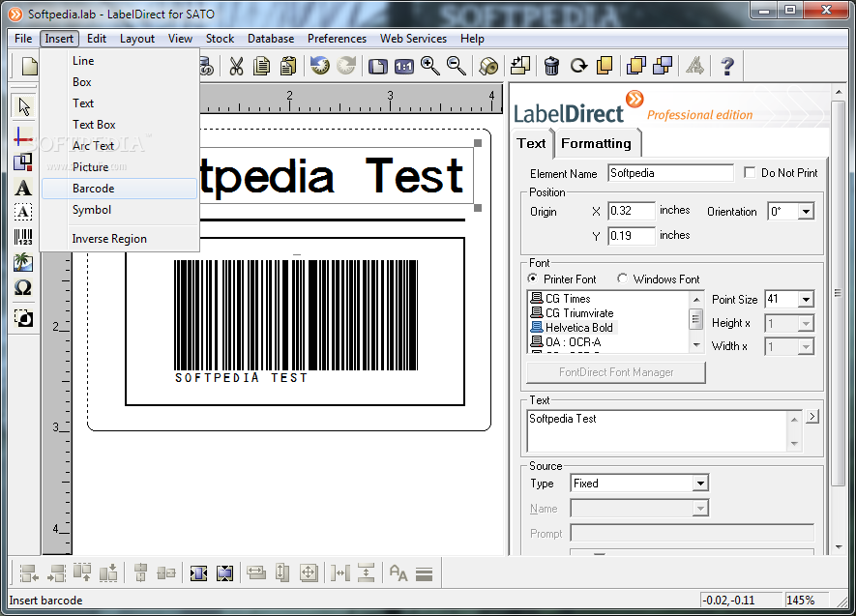856x616 pixels.
Task: Open the Layout menu
Action: tap(137, 38)
